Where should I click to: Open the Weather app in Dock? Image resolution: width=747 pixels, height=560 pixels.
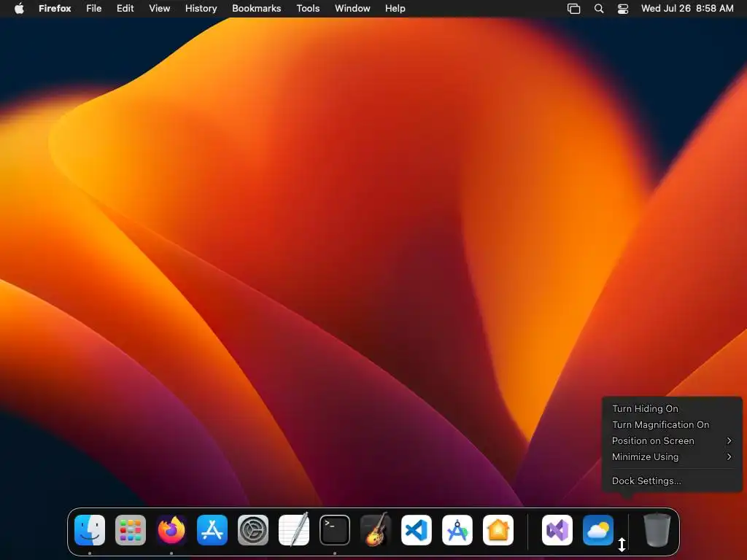click(x=598, y=530)
